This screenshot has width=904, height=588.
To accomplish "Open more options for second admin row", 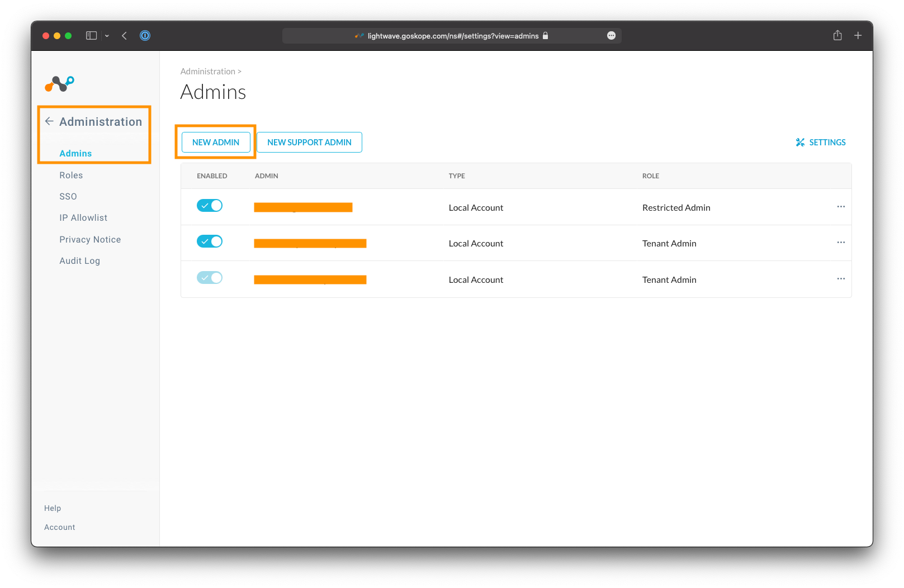I will [840, 243].
